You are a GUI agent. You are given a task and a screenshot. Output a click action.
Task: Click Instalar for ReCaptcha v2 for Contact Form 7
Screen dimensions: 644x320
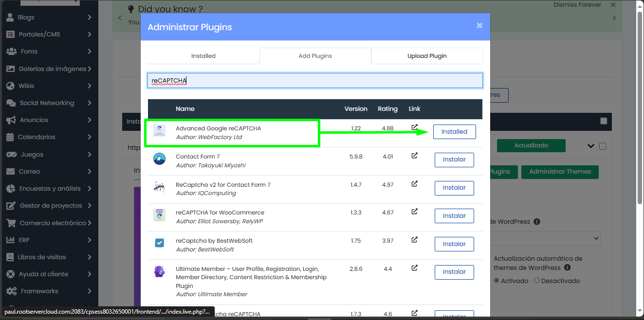(454, 188)
